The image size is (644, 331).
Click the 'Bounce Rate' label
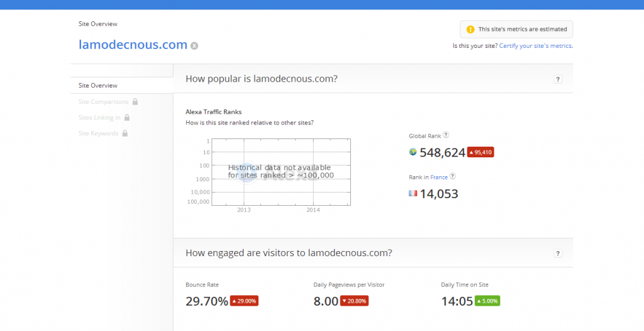(x=202, y=284)
